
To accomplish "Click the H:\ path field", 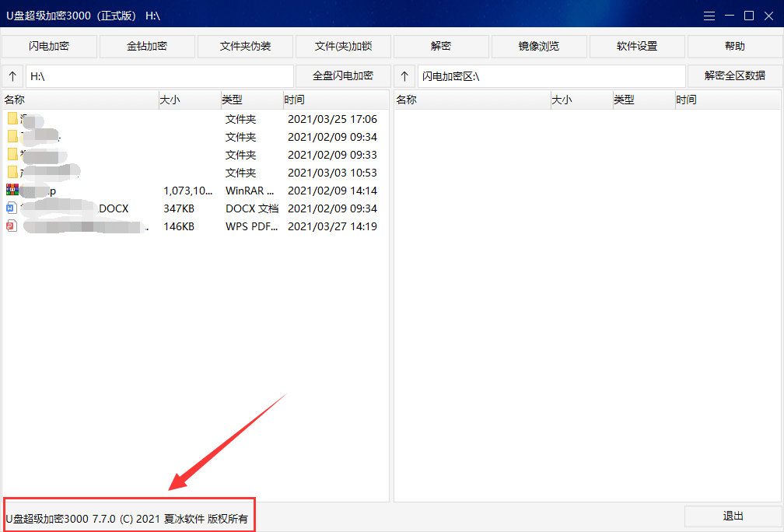I will tap(159, 76).
